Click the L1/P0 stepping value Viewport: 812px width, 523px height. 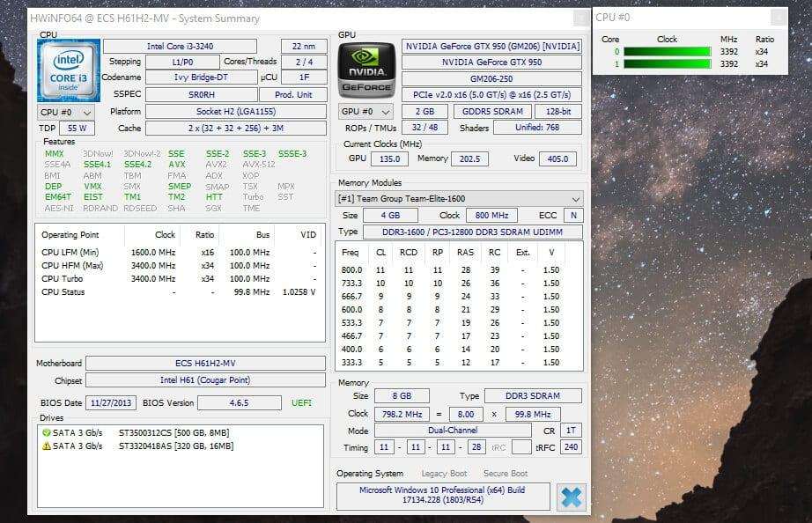pos(183,63)
